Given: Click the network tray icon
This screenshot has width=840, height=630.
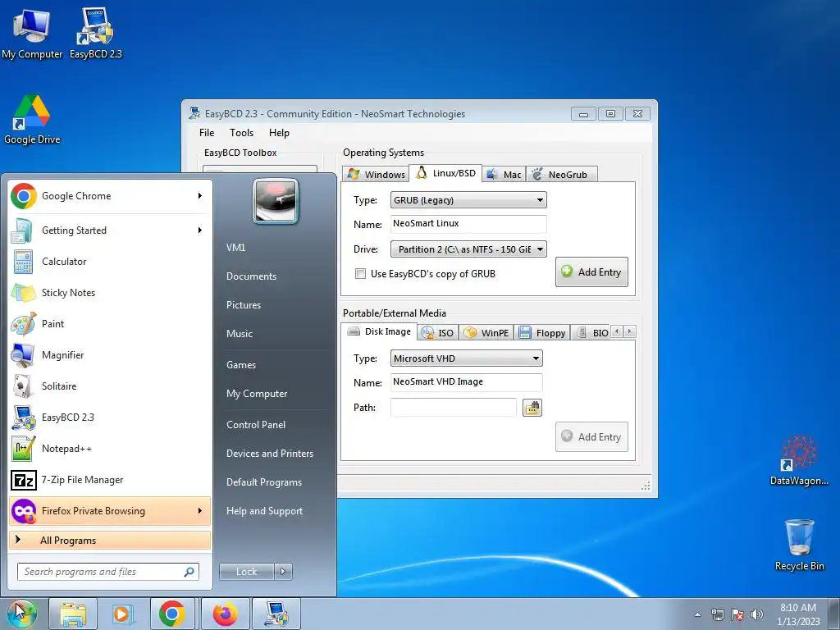Looking at the screenshot, I should pos(717,614).
